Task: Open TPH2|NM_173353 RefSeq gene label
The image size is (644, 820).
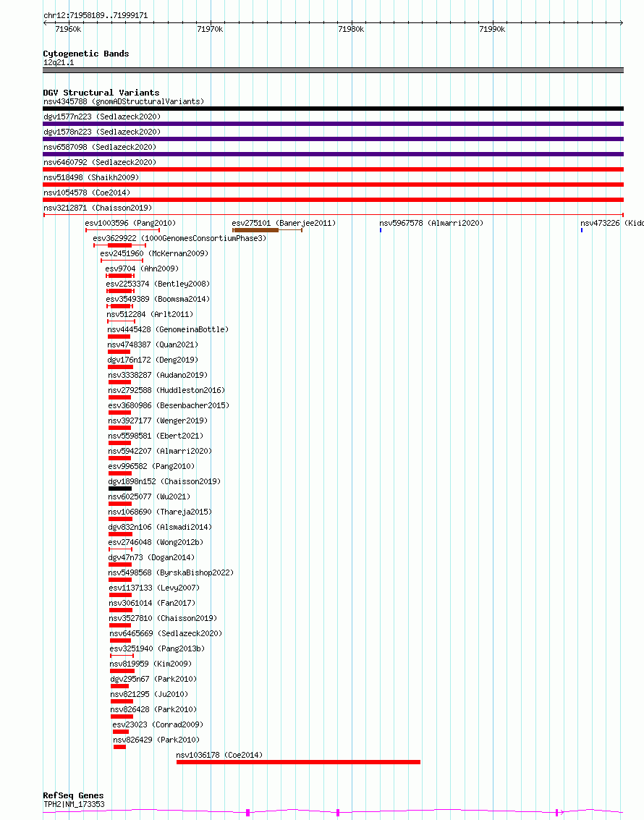Action: [75, 804]
